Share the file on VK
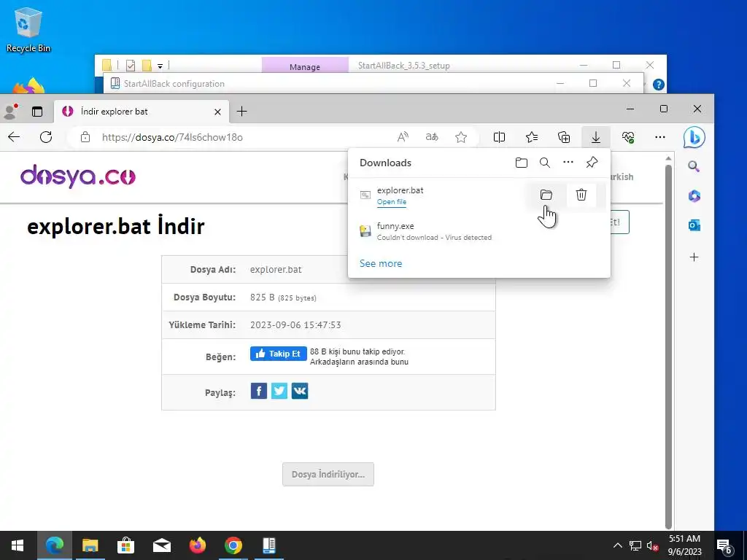The height and width of the screenshot is (560, 747). [300, 392]
